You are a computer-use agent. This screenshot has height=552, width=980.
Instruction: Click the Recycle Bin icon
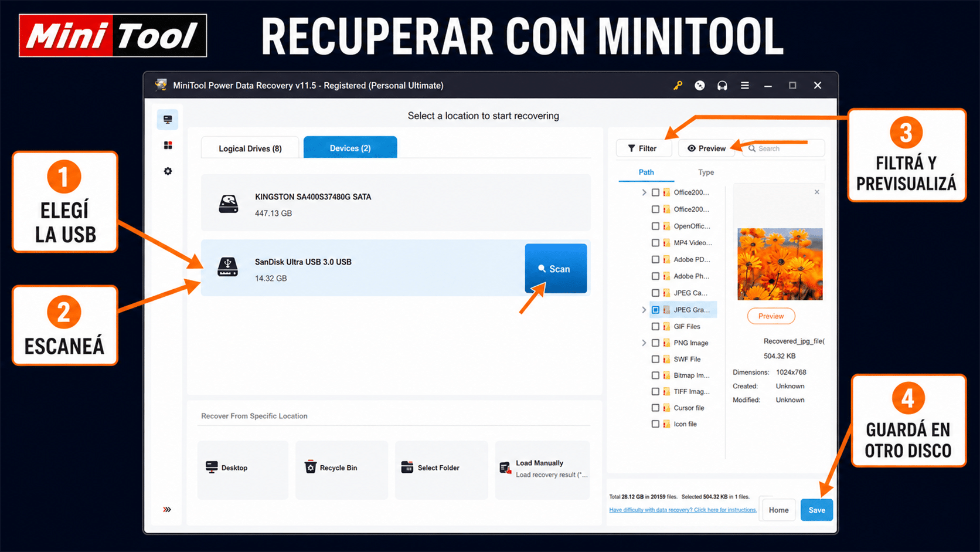(311, 467)
